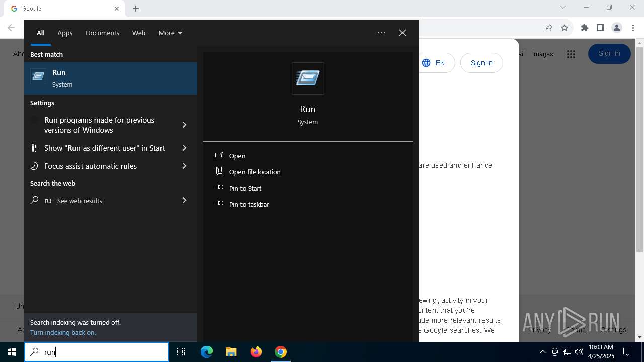This screenshot has width=644, height=362.
Task: Open the Images link on Google page
Action: (x=542, y=54)
